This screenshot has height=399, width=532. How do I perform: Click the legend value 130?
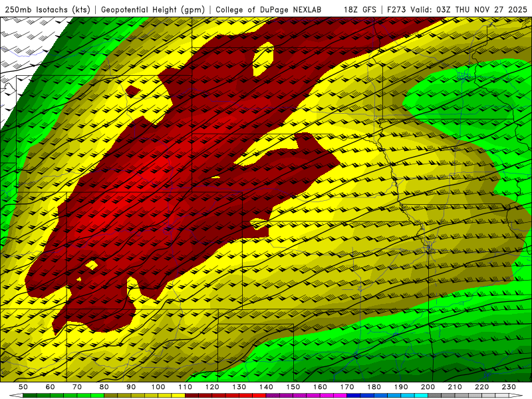pos(239,387)
